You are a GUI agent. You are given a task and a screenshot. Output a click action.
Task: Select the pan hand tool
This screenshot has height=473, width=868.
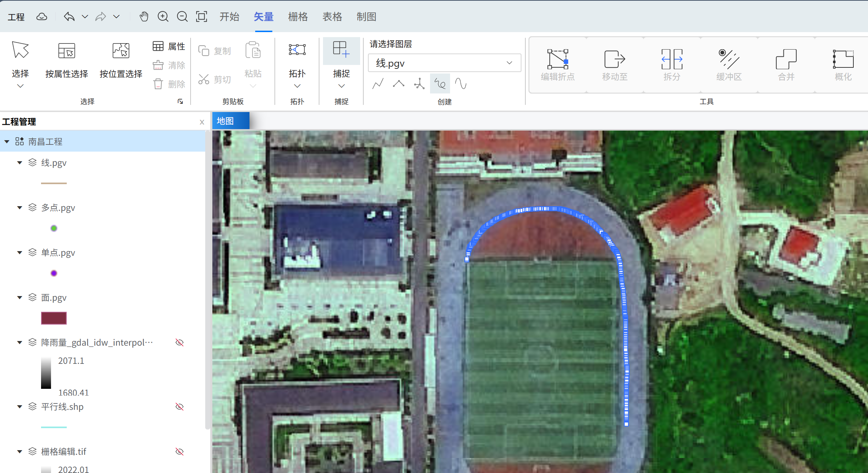point(144,16)
